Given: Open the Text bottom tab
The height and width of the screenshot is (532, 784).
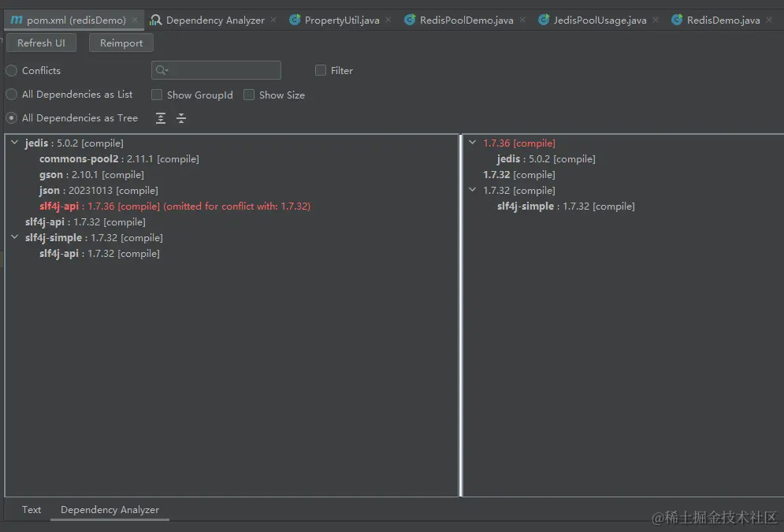Looking at the screenshot, I should pyautogui.click(x=32, y=509).
